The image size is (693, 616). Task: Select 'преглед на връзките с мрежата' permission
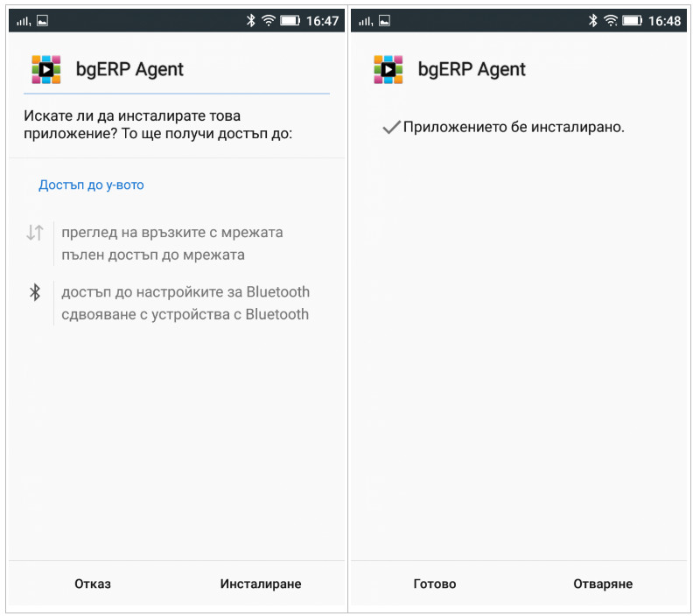point(172,233)
